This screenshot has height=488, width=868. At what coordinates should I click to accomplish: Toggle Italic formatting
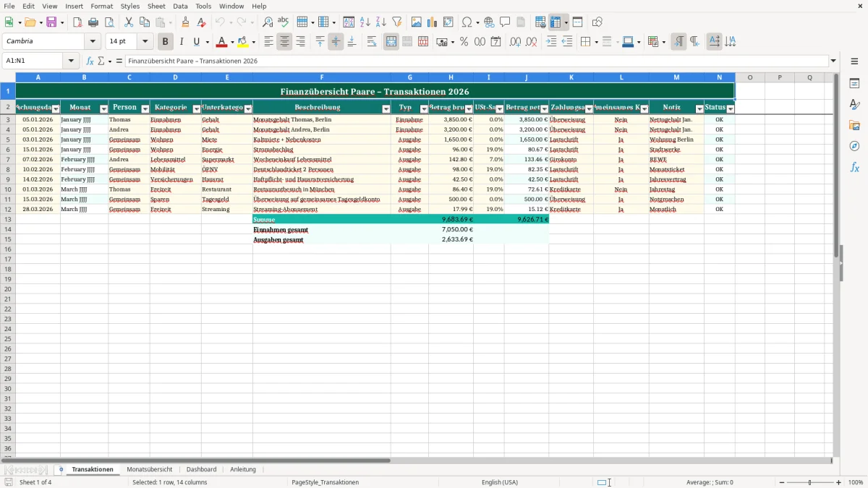(182, 42)
